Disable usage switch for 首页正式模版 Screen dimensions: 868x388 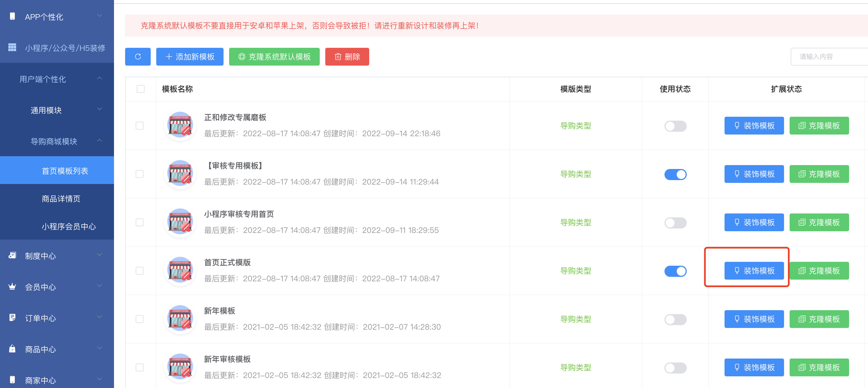click(675, 271)
